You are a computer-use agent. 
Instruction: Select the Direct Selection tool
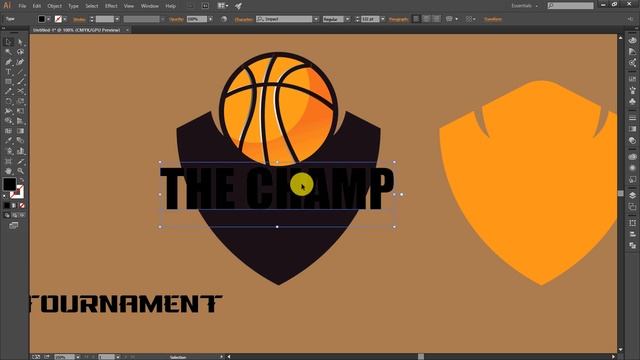click(20, 42)
